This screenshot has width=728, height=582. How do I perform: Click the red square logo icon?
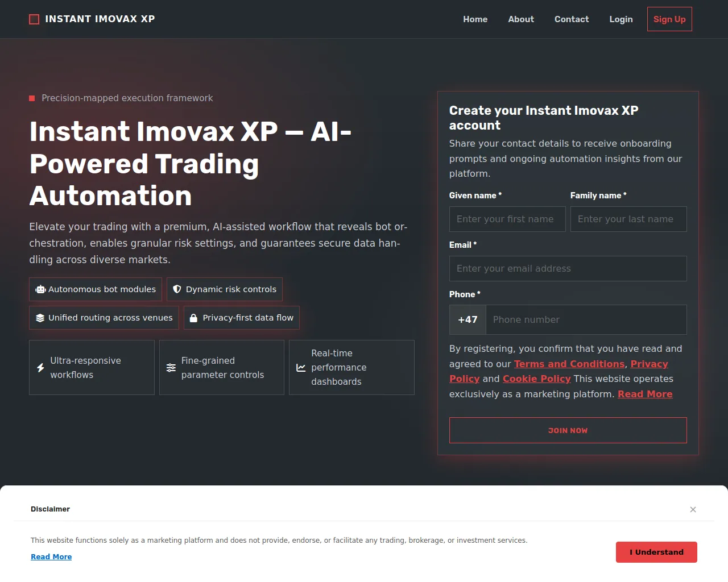point(34,19)
